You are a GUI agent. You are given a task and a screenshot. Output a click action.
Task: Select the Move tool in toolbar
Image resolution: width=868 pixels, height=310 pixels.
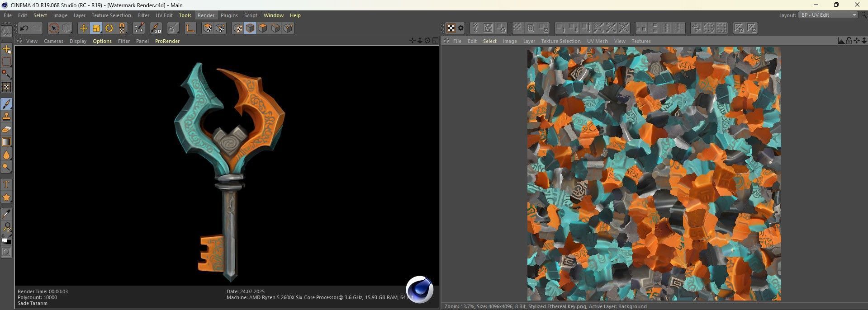point(83,28)
